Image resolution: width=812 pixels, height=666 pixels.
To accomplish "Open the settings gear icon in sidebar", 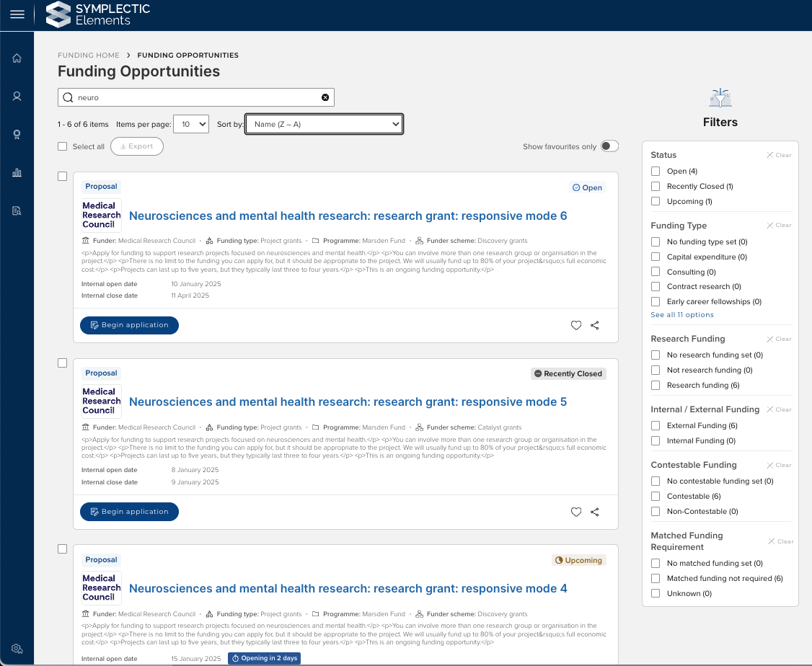I will [17, 649].
